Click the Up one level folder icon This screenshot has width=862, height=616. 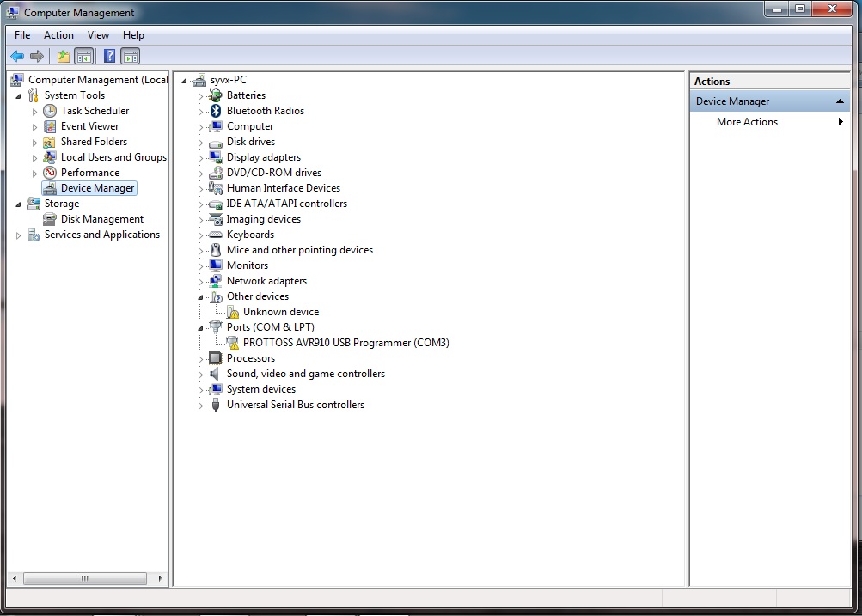tap(64, 56)
